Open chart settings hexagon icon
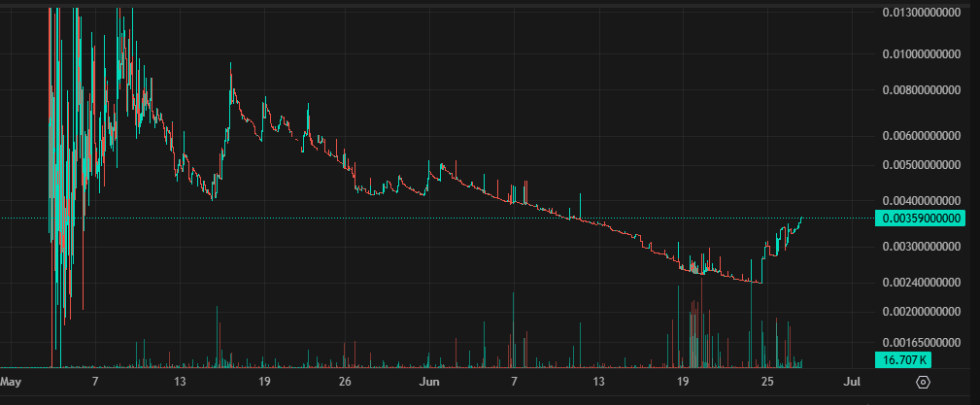The height and width of the screenshot is (405, 980). (x=924, y=382)
